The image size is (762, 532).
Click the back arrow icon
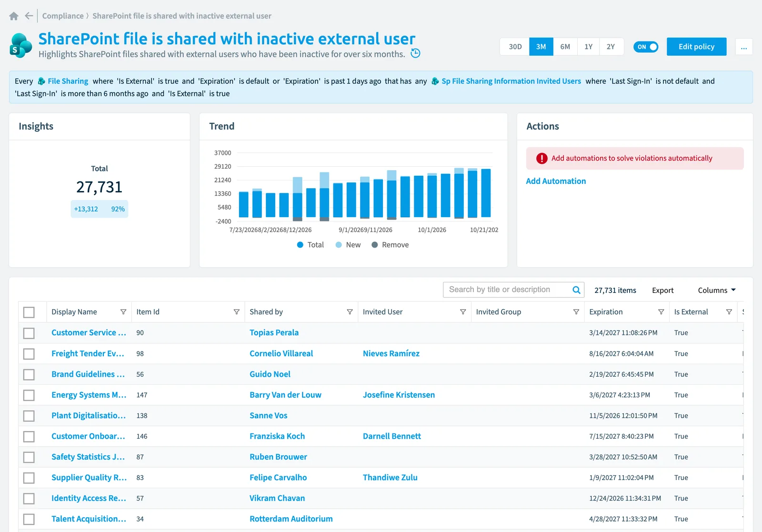pyautogui.click(x=29, y=16)
